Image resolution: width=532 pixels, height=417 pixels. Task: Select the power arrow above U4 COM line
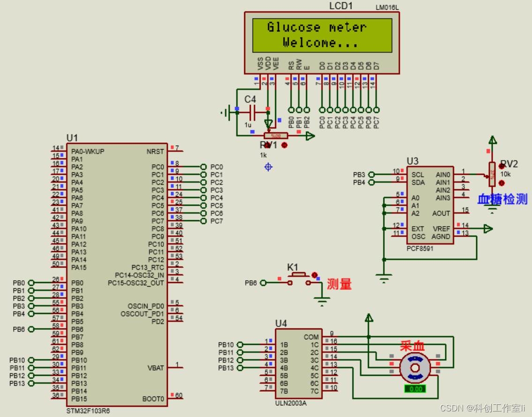(369, 318)
